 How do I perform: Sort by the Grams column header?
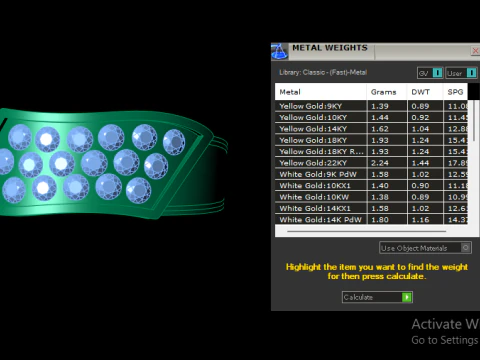[x=387, y=92]
